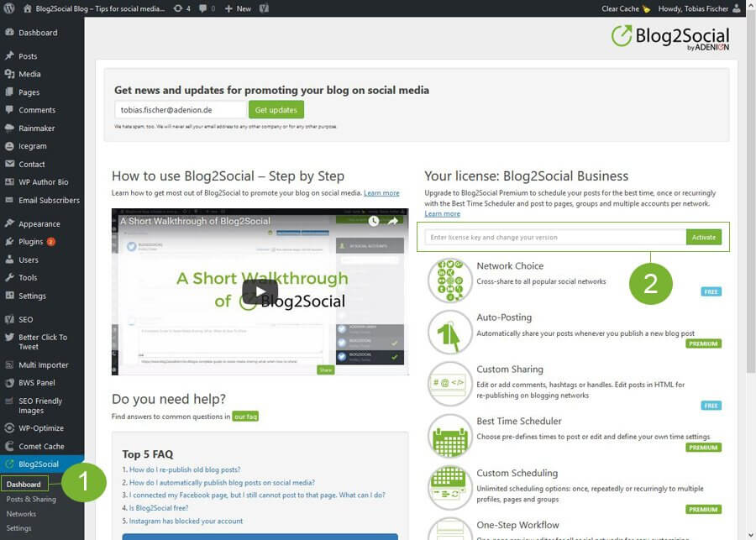
Task: Click the Activate license button
Action: (704, 237)
